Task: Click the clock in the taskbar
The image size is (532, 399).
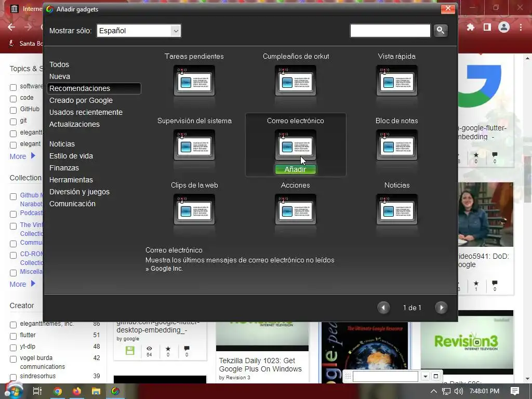Action: (x=484, y=391)
